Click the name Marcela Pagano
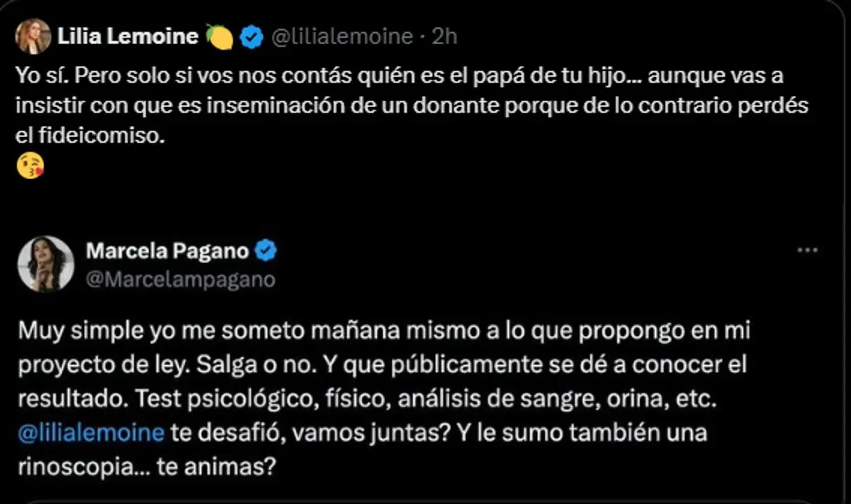The width and height of the screenshot is (851, 504). tap(168, 251)
